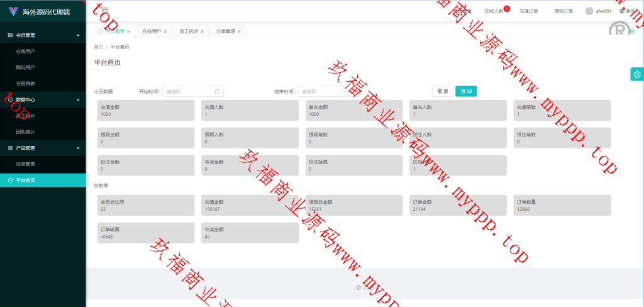Open 会员列表 in the sidebar
The image size is (644, 307).
point(26,83)
